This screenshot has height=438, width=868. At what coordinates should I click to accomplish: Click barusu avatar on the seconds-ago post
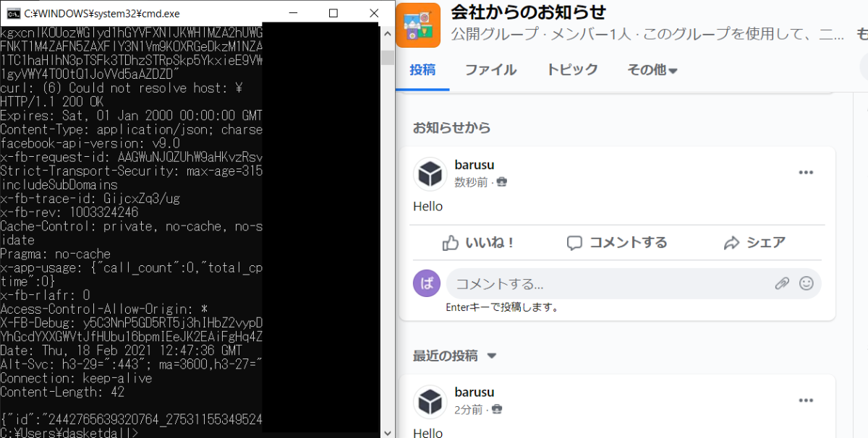[x=430, y=174]
